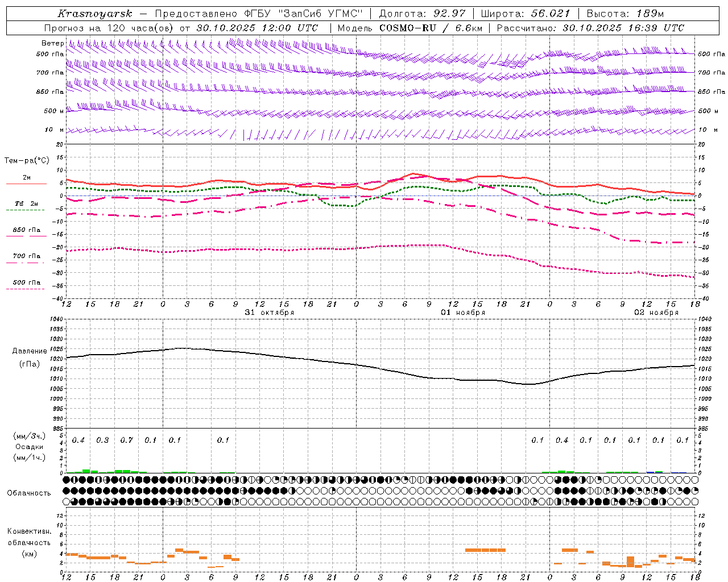Click the 'Ветер' wind panel label
This screenshot has height=582, width=728.
52,43
